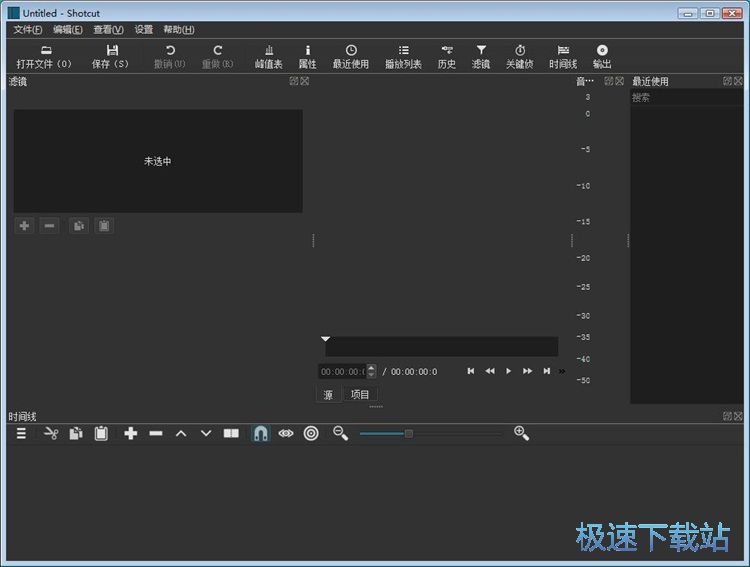This screenshot has height=567, width=750.
Task: Toggle scrub while dragging eye icon
Action: [x=286, y=433]
